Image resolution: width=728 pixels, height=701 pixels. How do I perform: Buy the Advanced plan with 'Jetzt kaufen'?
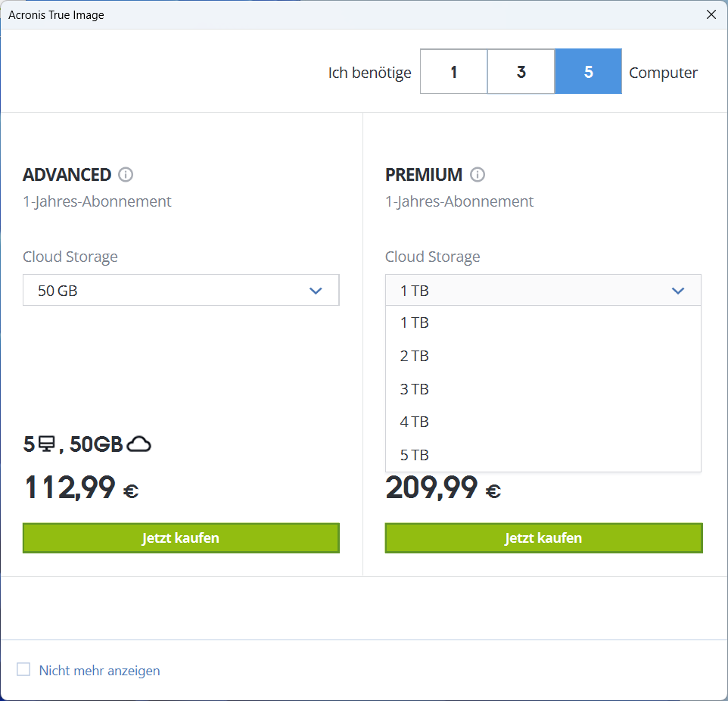(x=181, y=538)
